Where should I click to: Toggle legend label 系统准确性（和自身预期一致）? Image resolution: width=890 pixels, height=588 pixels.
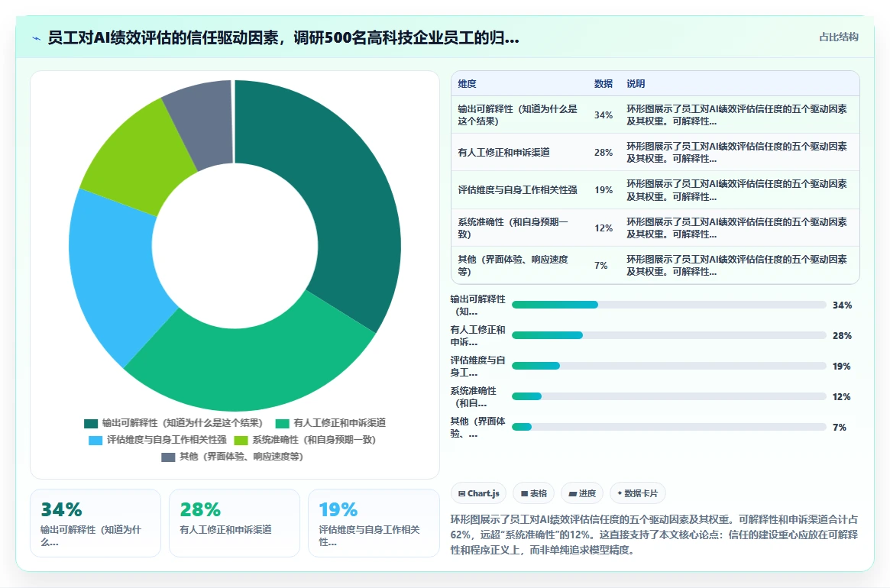[314, 440]
